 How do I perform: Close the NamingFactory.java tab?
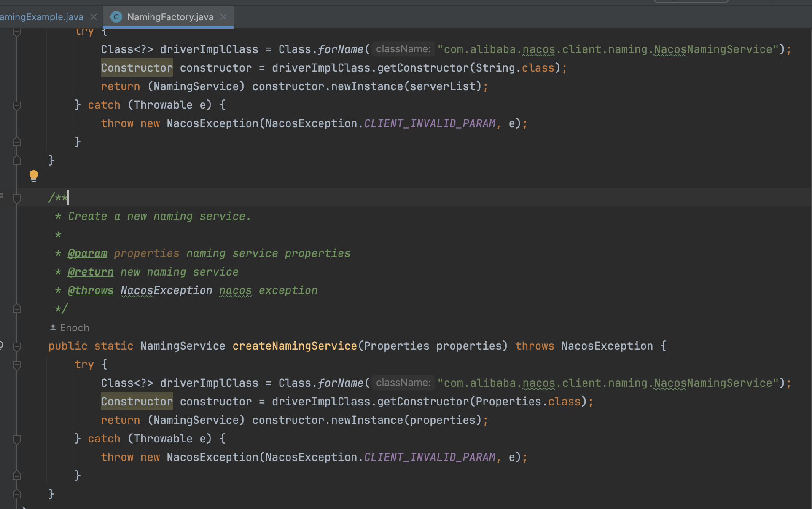point(224,17)
